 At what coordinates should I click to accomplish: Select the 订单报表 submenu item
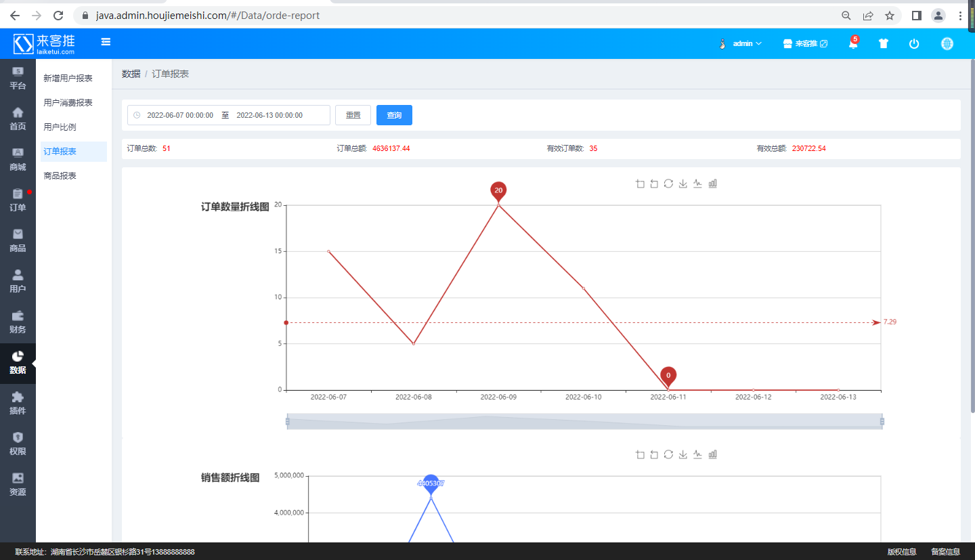coord(73,152)
